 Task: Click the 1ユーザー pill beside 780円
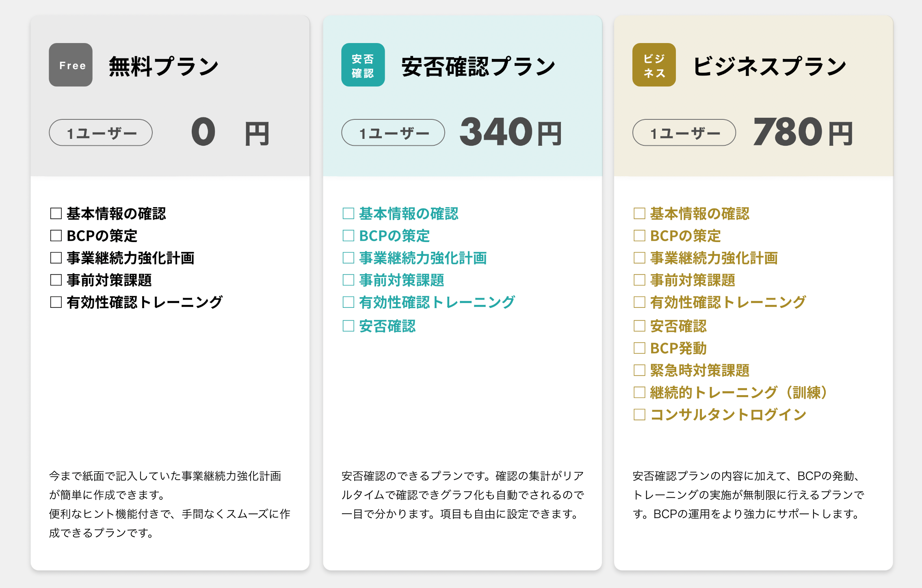point(684,133)
